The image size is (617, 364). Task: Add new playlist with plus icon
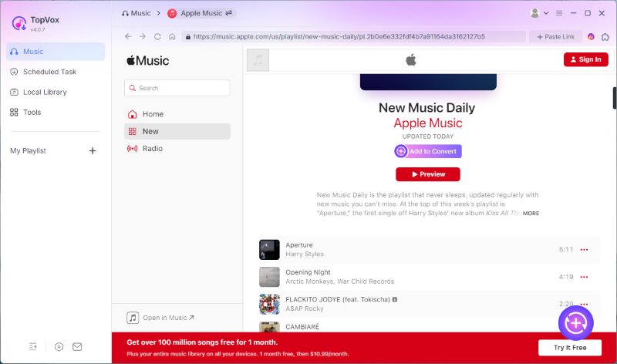pyautogui.click(x=93, y=151)
